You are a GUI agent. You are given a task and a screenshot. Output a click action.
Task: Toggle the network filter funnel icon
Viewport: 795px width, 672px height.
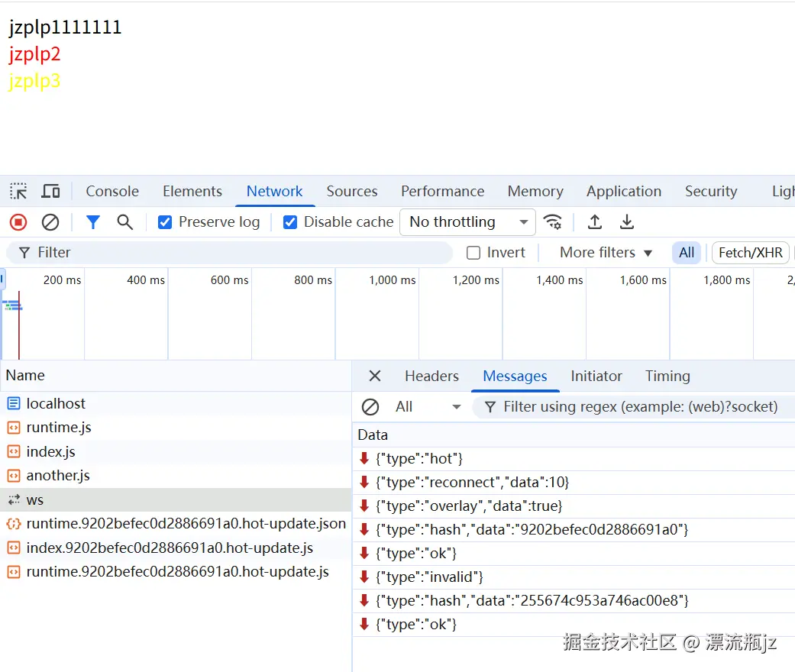tap(92, 222)
